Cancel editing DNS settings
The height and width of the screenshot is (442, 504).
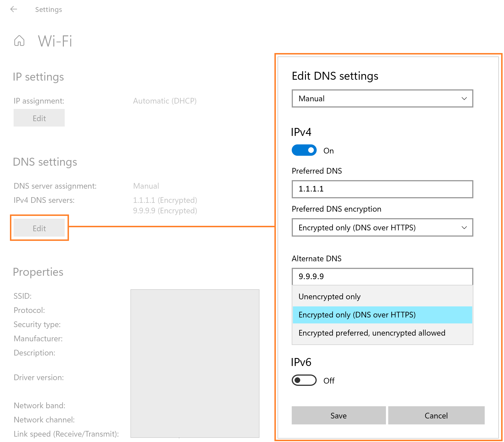(x=436, y=415)
